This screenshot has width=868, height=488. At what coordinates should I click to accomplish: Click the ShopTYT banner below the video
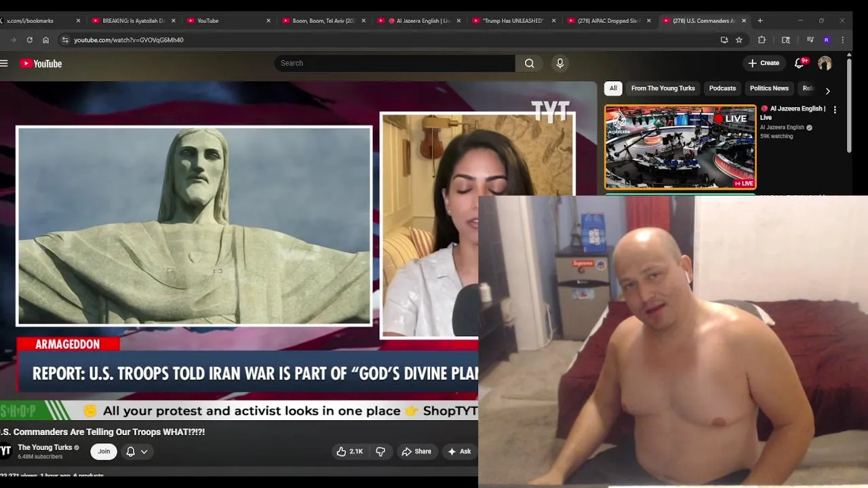tap(239, 411)
